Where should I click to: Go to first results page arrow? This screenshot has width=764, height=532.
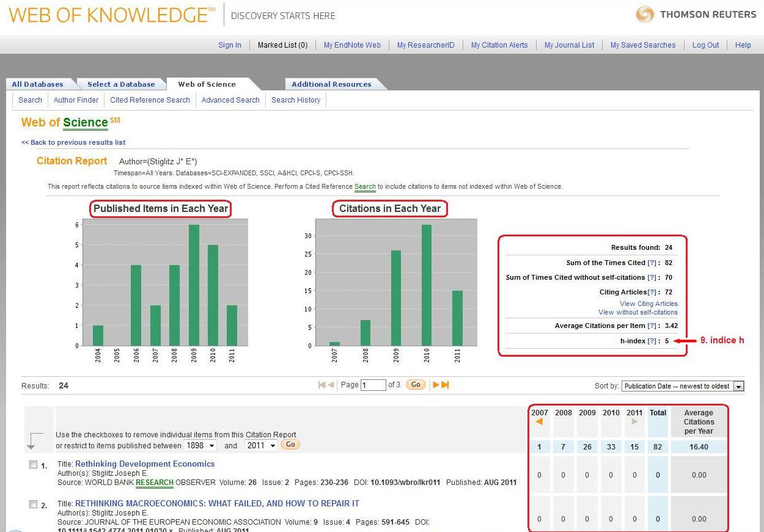coord(322,385)
